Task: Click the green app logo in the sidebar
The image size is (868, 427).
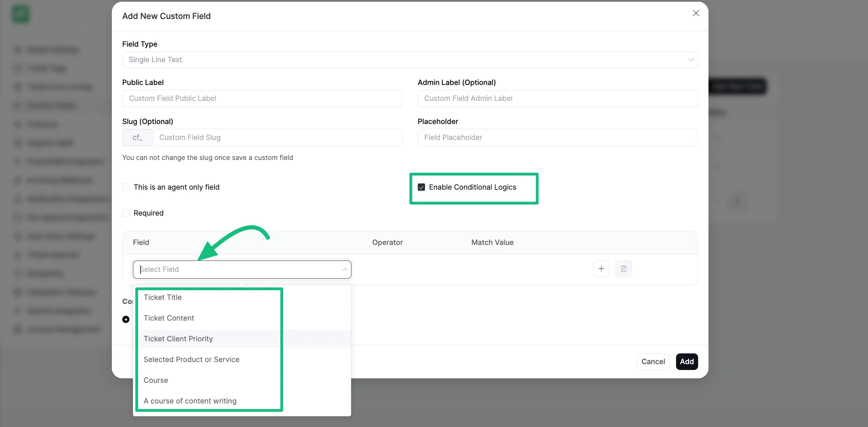Action: pyautogui.click(x=20, y=14)
